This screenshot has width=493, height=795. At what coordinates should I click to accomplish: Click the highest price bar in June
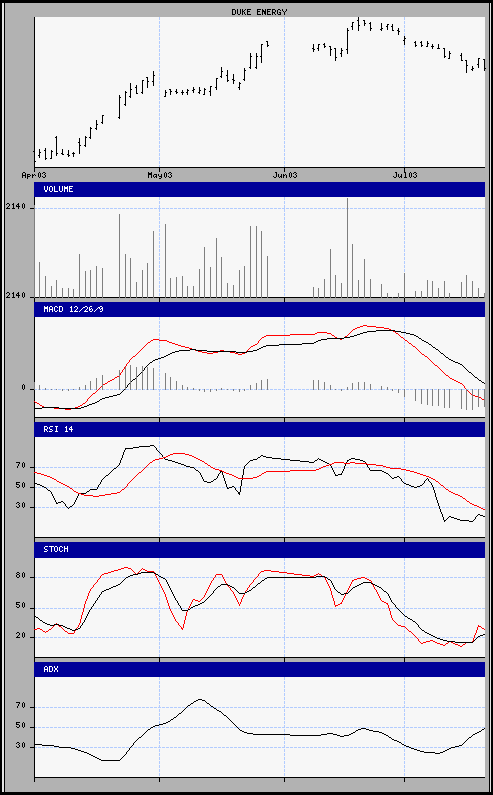[359, 23]
